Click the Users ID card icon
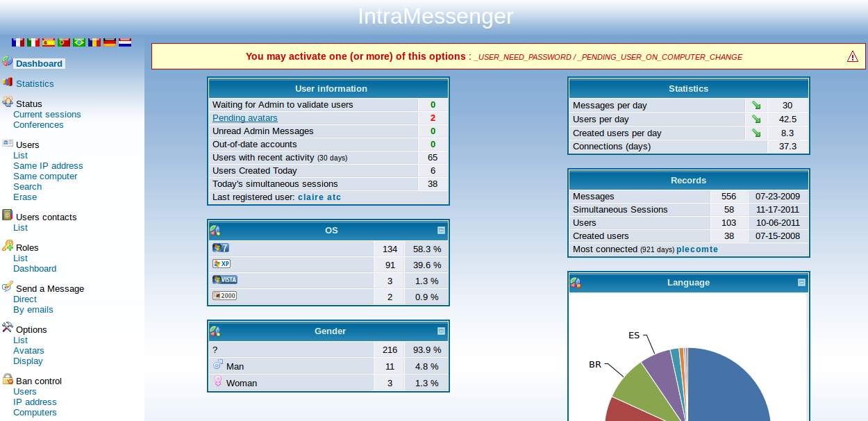Image resolution: width=868 pixels, height=421 pixels. pos(8,143)
